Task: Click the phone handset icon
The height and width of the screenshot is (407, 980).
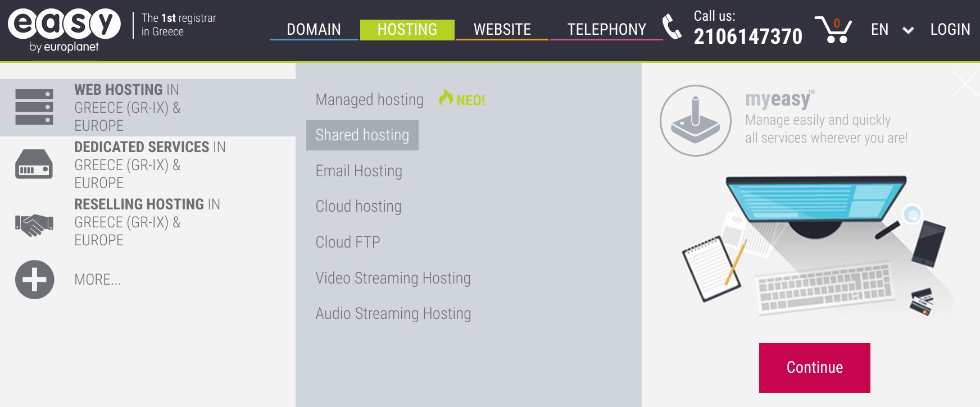Action: [672, 27]
